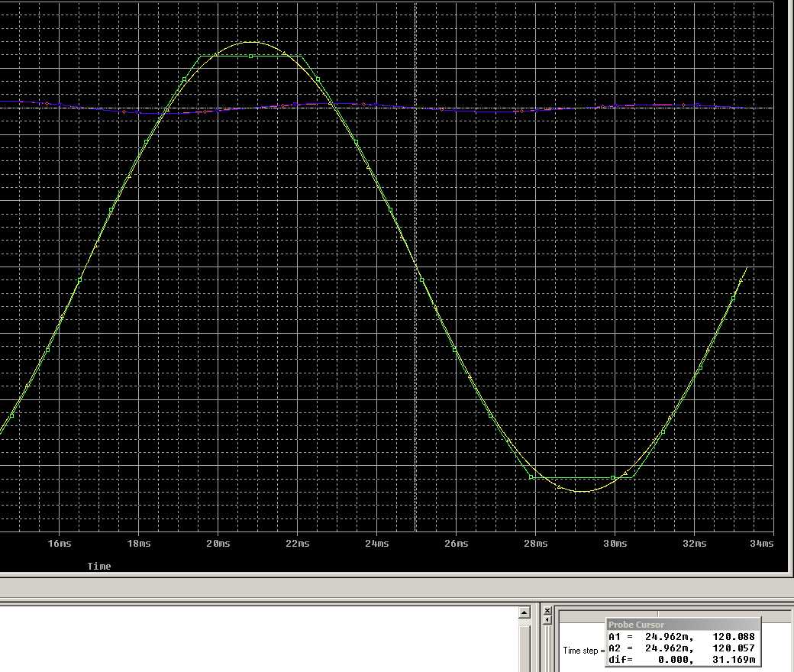Click the 28ms axis tick label
This screenshot has width=794, height=672.
tap(536, 544)
